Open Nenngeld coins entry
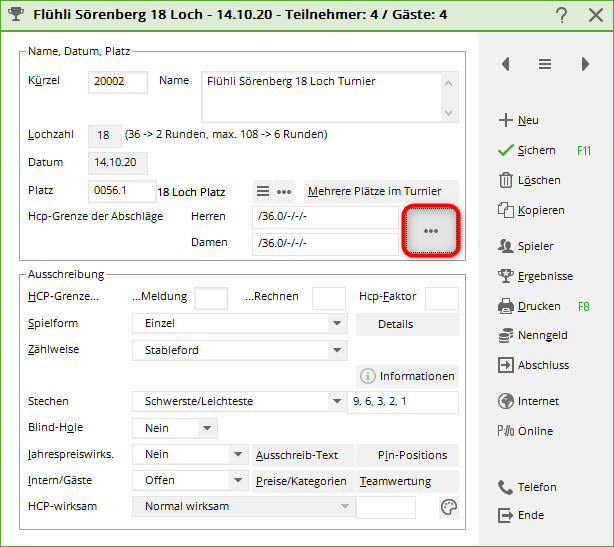 pos(505,336)
